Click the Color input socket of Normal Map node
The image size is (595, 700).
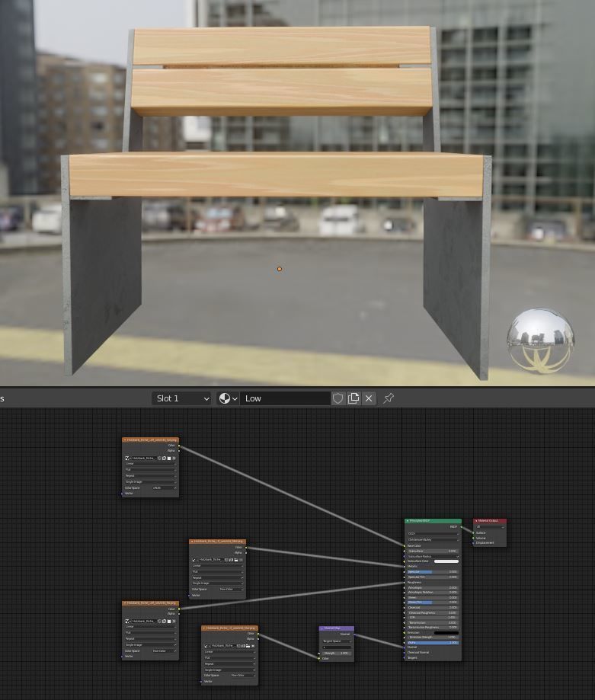point(318,658)
